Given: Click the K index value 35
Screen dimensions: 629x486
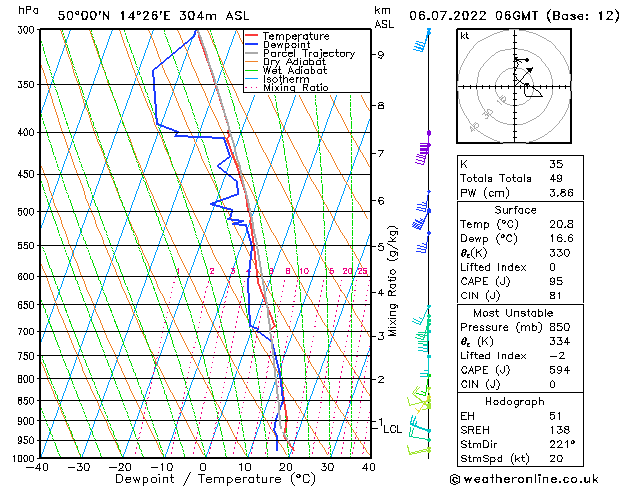Looking at the screenshot, I should tap(556, 164).
